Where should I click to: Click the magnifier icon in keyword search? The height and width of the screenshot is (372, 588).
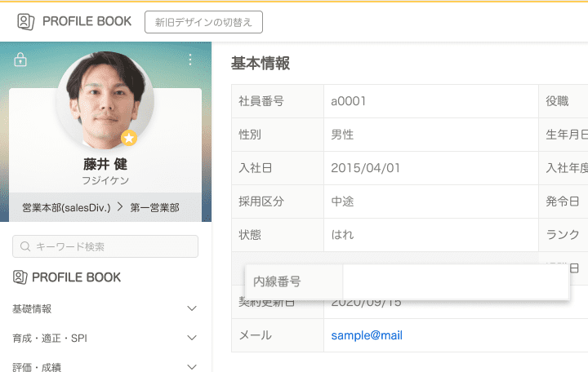(x=25, y=246)
